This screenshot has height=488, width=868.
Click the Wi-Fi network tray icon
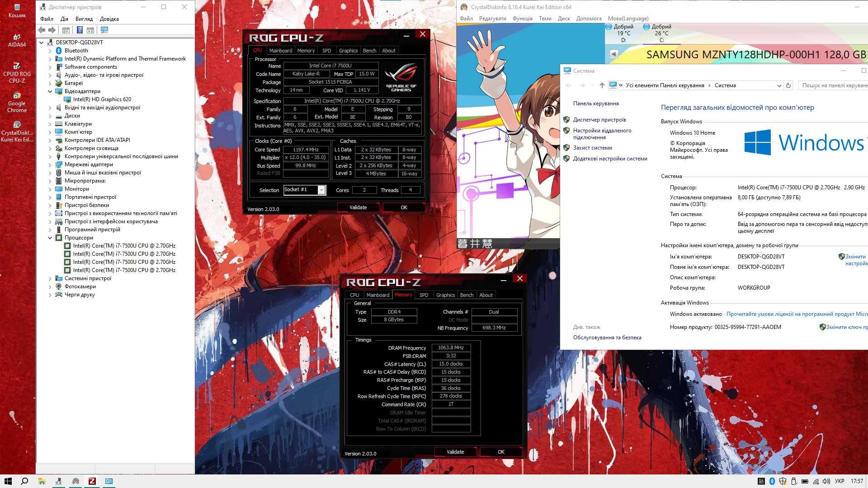(816, 481)
